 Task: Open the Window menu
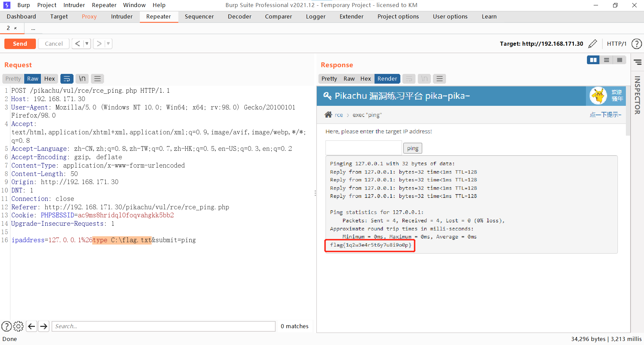click(134, 5)
